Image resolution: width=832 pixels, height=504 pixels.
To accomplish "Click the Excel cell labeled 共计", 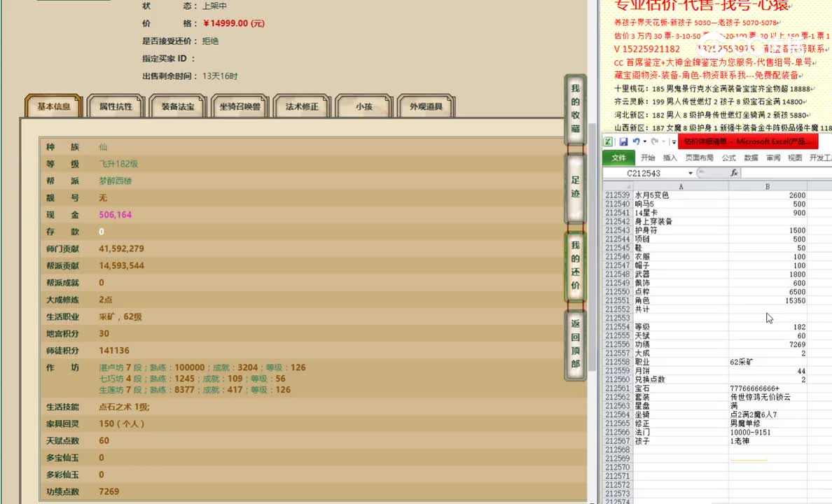I will [681, 309].
